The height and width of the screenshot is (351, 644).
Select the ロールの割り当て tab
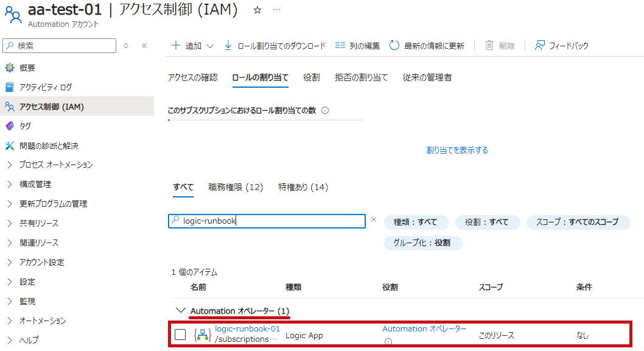point(261,77)
